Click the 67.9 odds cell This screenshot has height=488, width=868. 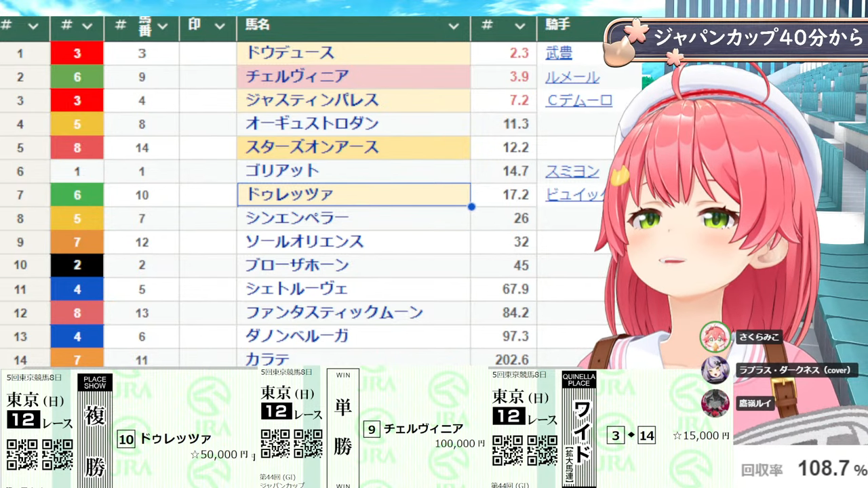click(x=503, y=289)
